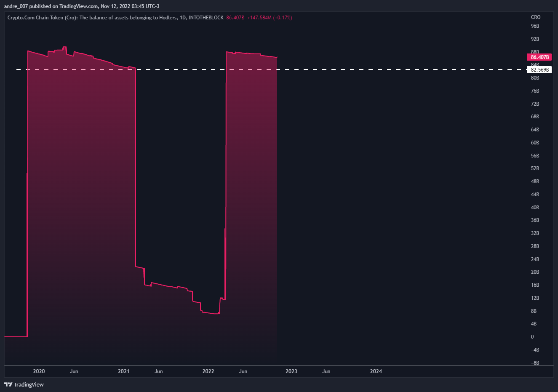
Task: Click the +147.584M (+0.17%) change value
Action: (270, 18)
